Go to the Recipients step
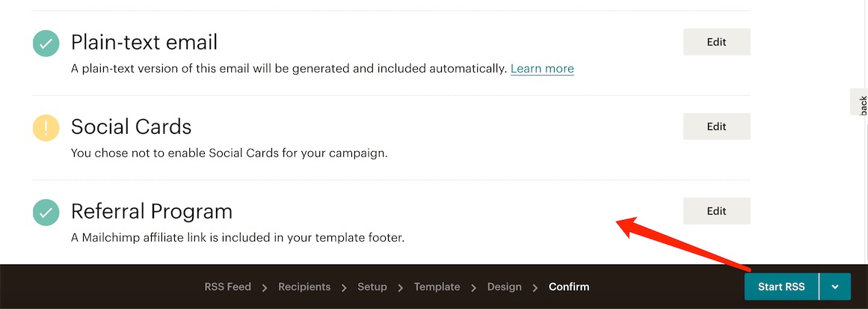868x309 pixels. pyautogui.click(x=304, y=287)
